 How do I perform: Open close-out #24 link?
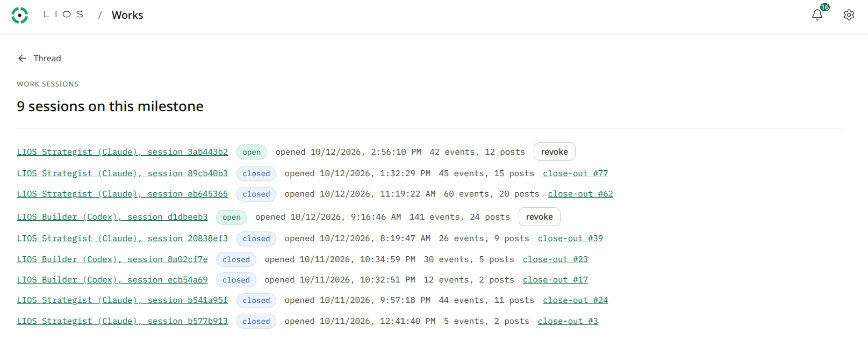(575, 300)
